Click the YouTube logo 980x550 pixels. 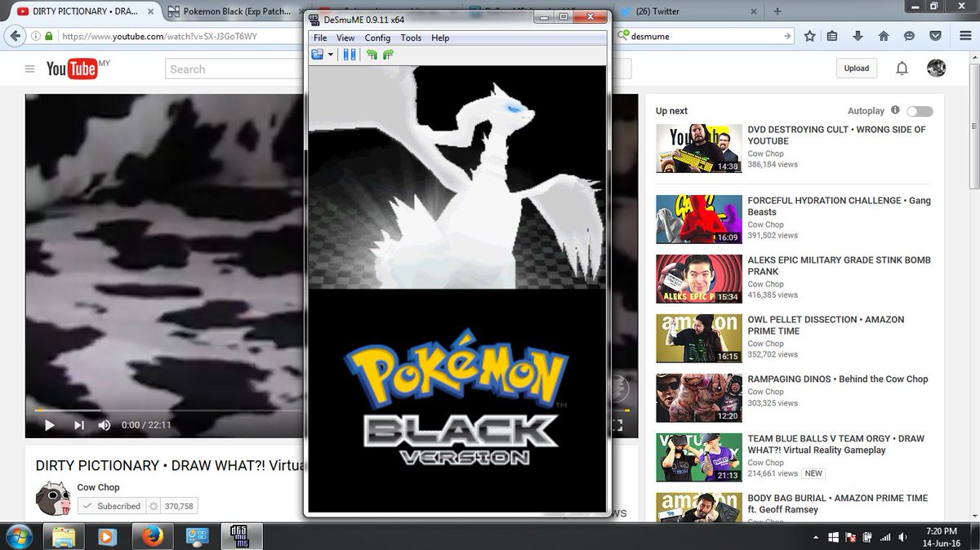coord(72,69)
